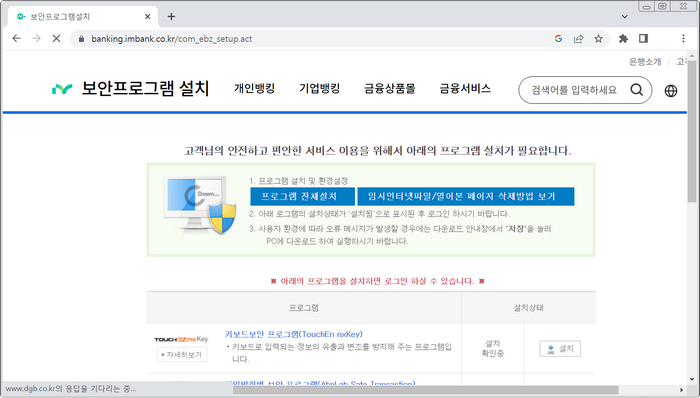This screenshot has height=398, width=700.
Task: Click the 프로그램 column header
Action: 304,307
